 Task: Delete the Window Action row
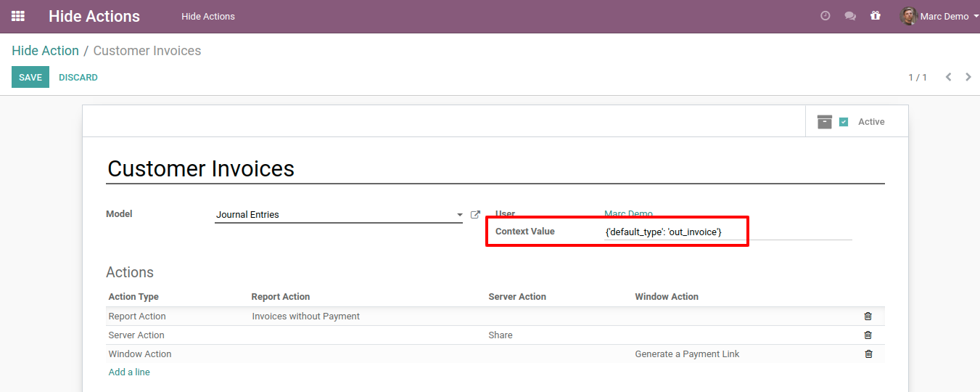(x=868, y=354)
